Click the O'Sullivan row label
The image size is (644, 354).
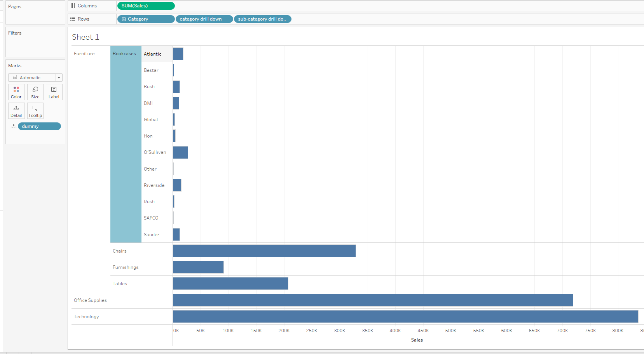coord(155,152)
